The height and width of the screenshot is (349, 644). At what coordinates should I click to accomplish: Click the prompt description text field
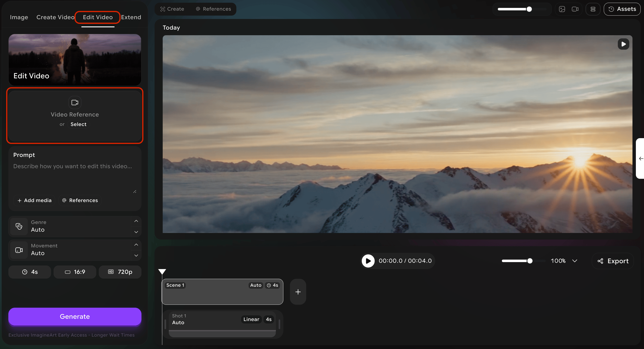(75, 177)
